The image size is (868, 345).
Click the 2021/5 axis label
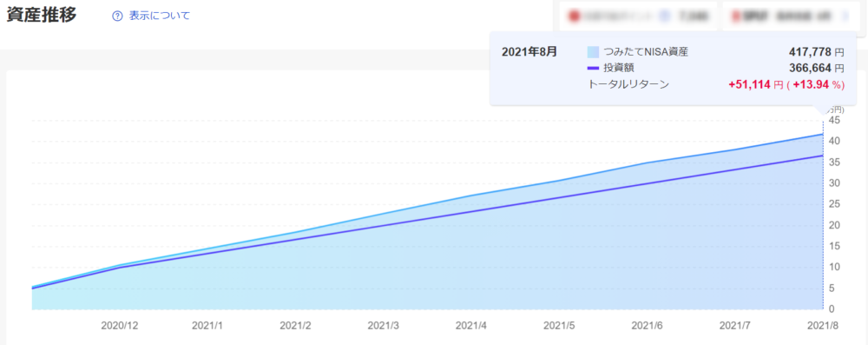tap(559, 326)
